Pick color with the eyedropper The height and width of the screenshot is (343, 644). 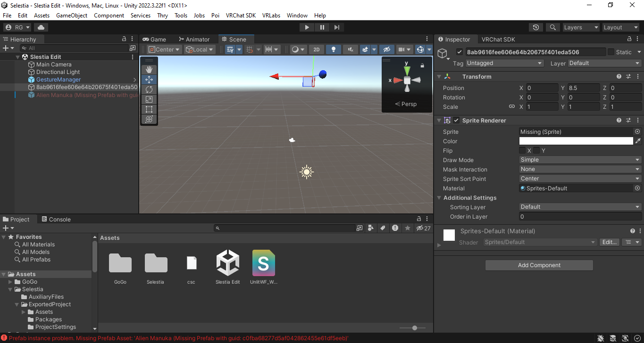[x=638, y=141]
